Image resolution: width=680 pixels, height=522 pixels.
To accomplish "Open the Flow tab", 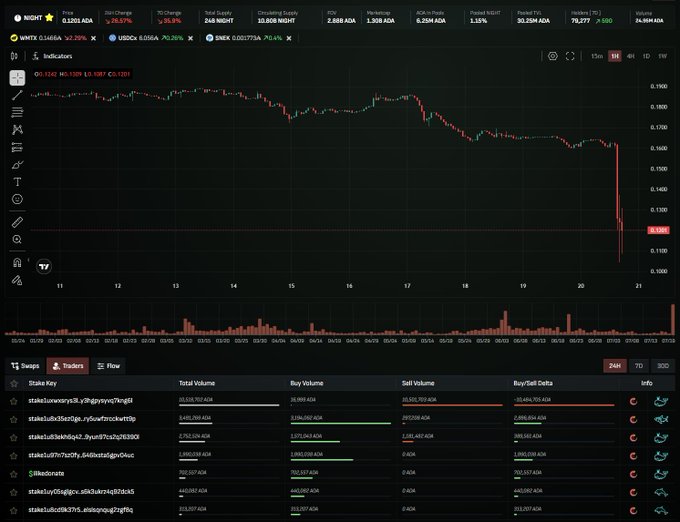I will click(x=108, y=366).
